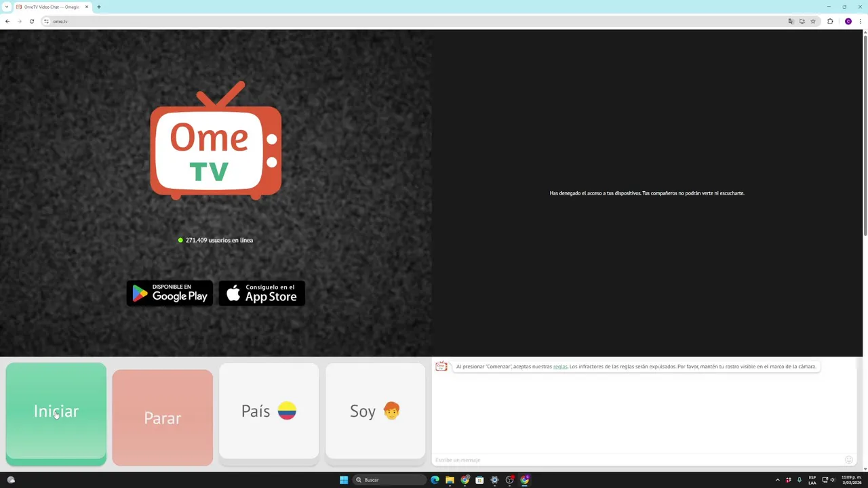868x488 pixels.
Task: Open the Chrome extensions puzzle icon
Action: 830,21
